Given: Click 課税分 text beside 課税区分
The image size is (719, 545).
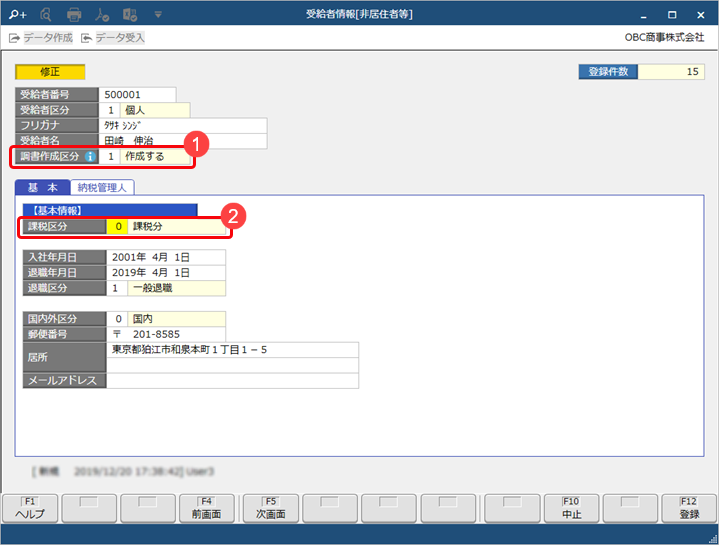Looking at the screenshot, I should pos(147,226).
